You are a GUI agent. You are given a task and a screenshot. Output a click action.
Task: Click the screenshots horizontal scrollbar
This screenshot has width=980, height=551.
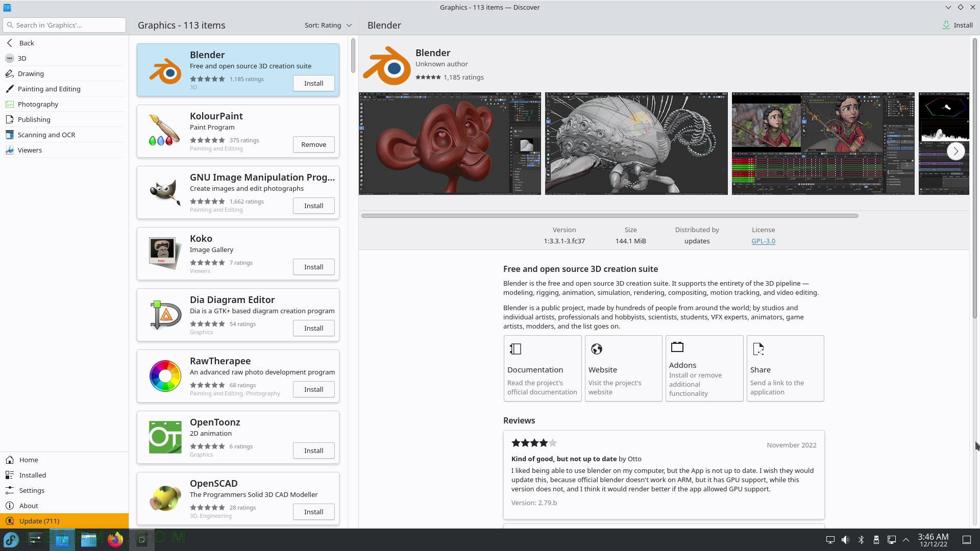(610, 216)
